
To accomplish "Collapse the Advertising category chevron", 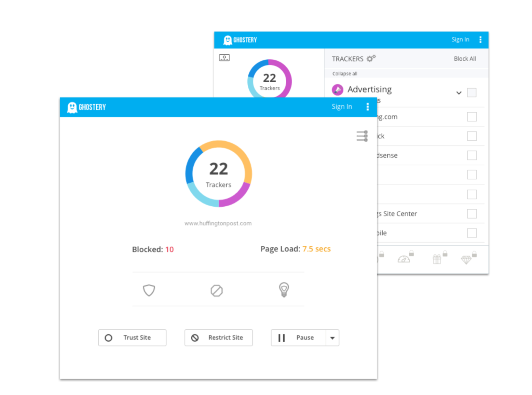I will point(459,93).
